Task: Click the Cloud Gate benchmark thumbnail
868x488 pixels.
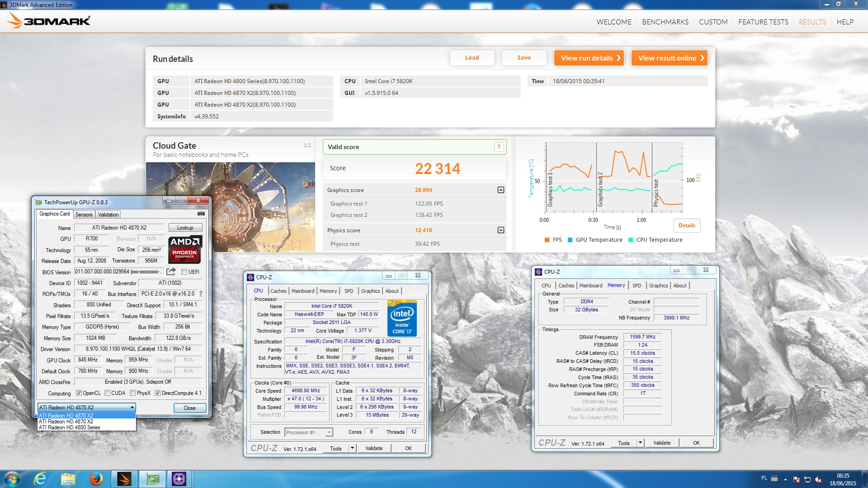Action: pyautogui.click(x=231, y=207)
